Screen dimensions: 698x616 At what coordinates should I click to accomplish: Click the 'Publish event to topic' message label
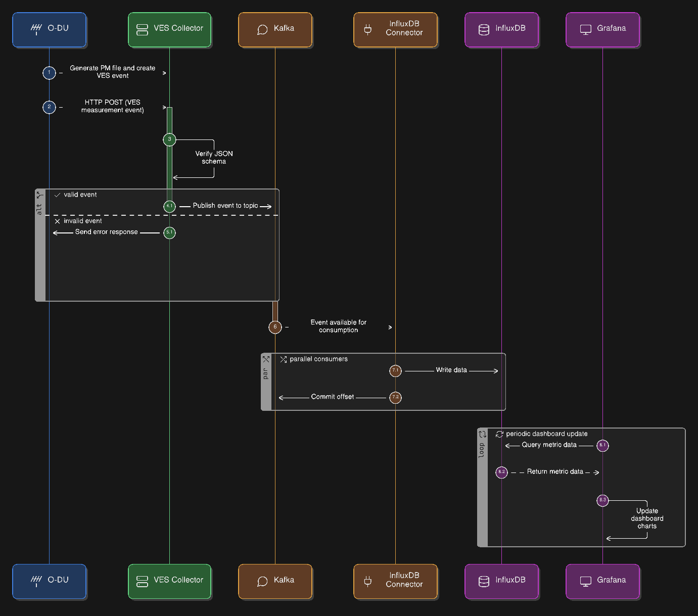(x=225, y=206)
